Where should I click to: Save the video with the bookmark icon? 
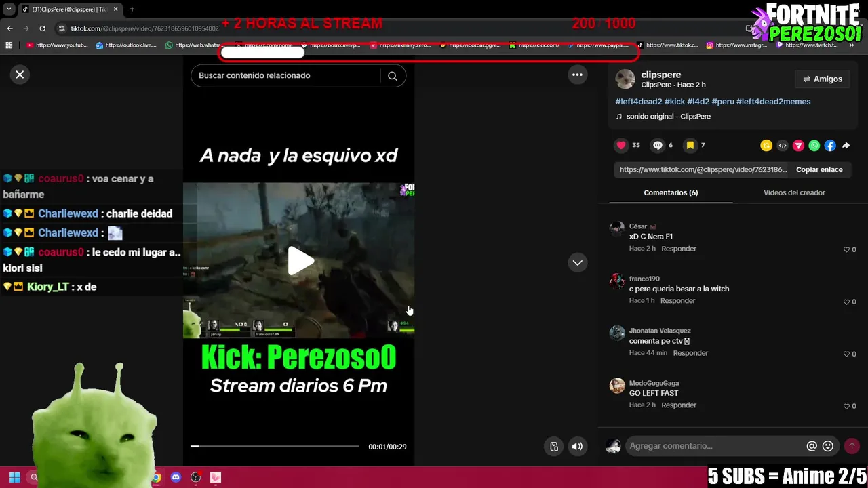pyautogui.click(x=690, y=145)
